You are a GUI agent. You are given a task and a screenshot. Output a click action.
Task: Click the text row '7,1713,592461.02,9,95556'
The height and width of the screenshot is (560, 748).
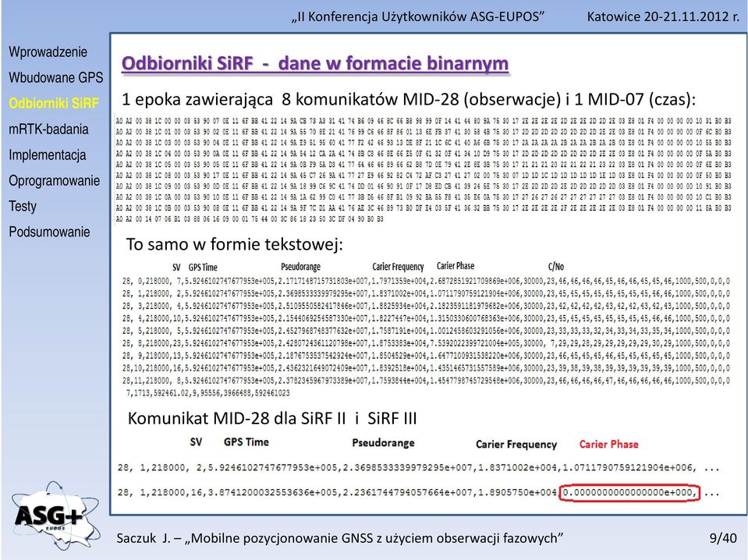207,393
